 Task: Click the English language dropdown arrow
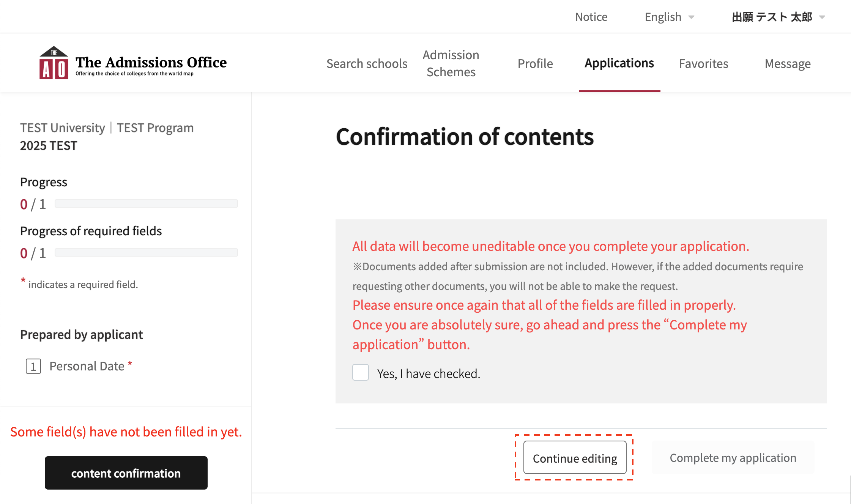[x=692, y=17]
